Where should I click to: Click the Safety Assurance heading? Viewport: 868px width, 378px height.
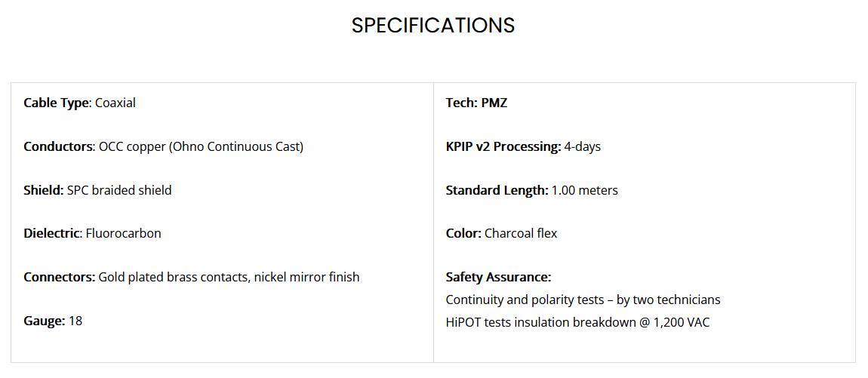pos(498,277)
